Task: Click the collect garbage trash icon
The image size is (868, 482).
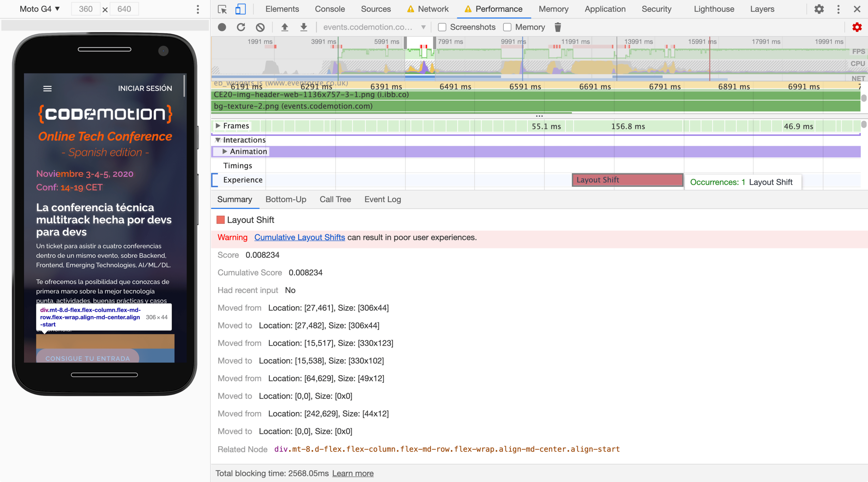Action: (557, 27)
